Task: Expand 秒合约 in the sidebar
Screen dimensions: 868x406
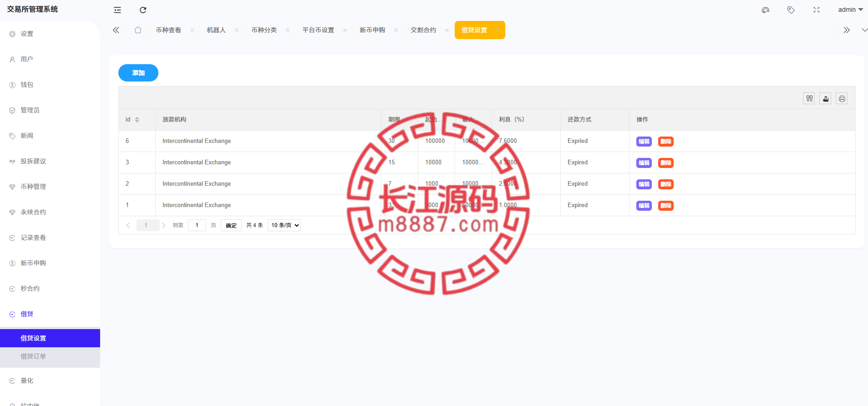Action: (50, 289)
